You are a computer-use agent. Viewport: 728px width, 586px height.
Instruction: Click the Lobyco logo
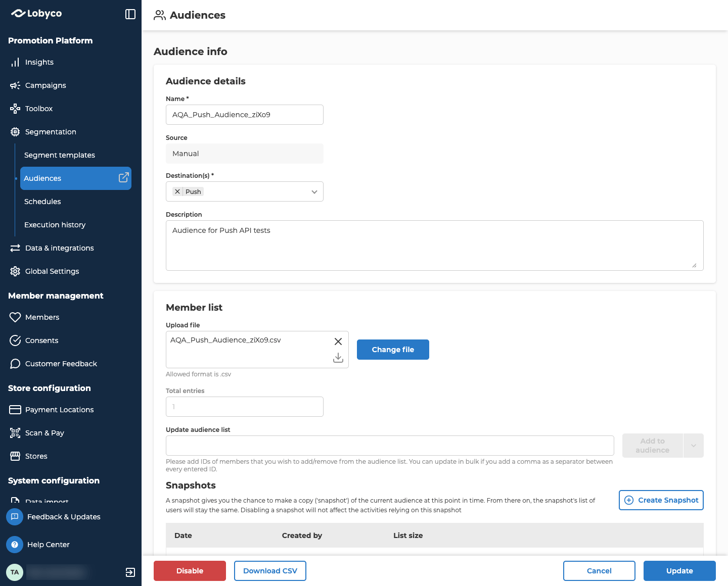click(36, 14)
